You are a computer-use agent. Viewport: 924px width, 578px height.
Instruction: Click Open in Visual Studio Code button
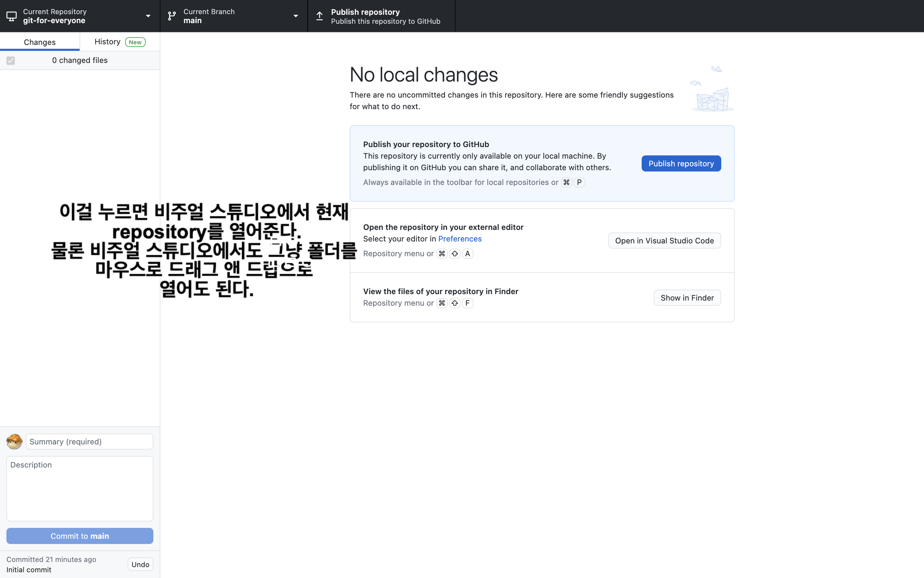[664, 240]
